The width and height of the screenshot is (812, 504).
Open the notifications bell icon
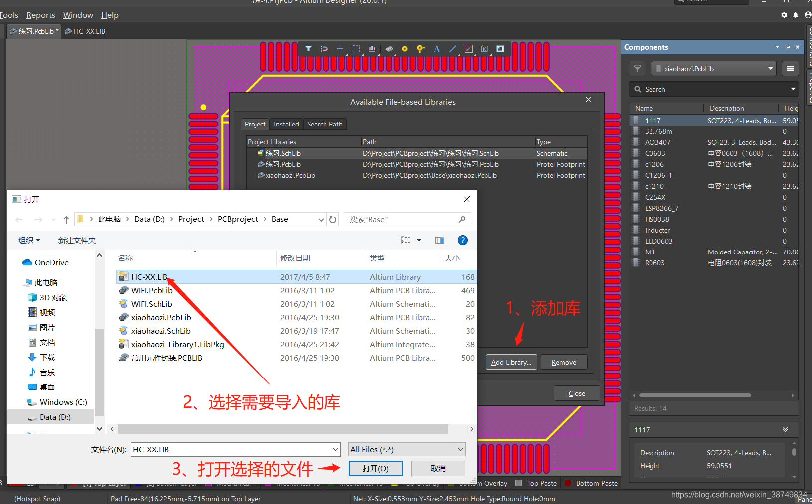coord(796,15)
